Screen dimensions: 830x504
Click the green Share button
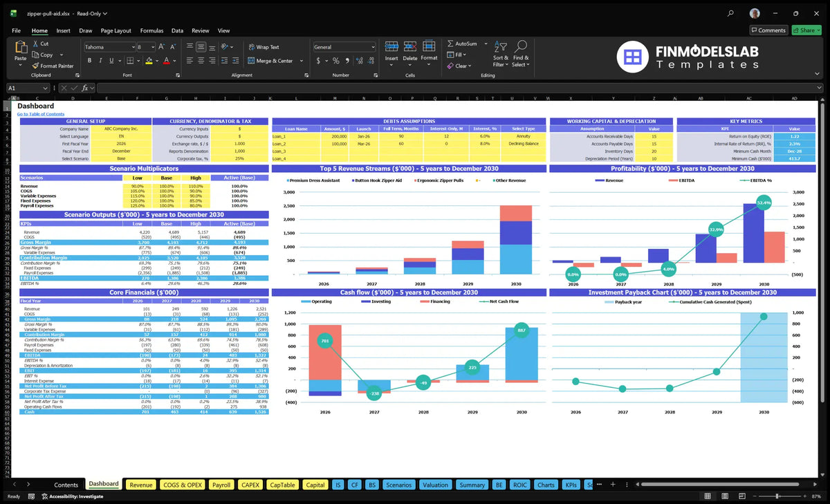(806, 30)
